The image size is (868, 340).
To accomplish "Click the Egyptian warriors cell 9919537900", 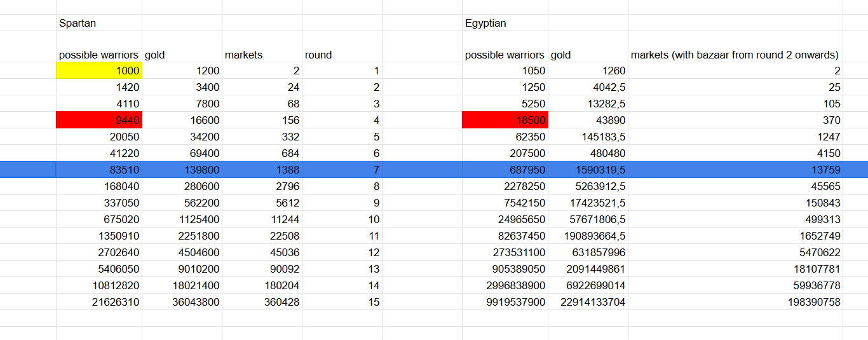I will (x=505, y=302).
